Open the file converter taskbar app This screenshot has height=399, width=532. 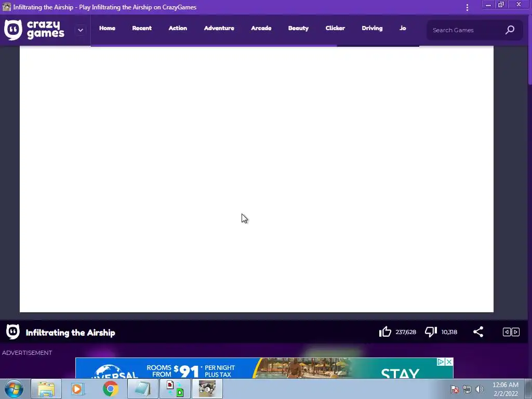(175, 389)
